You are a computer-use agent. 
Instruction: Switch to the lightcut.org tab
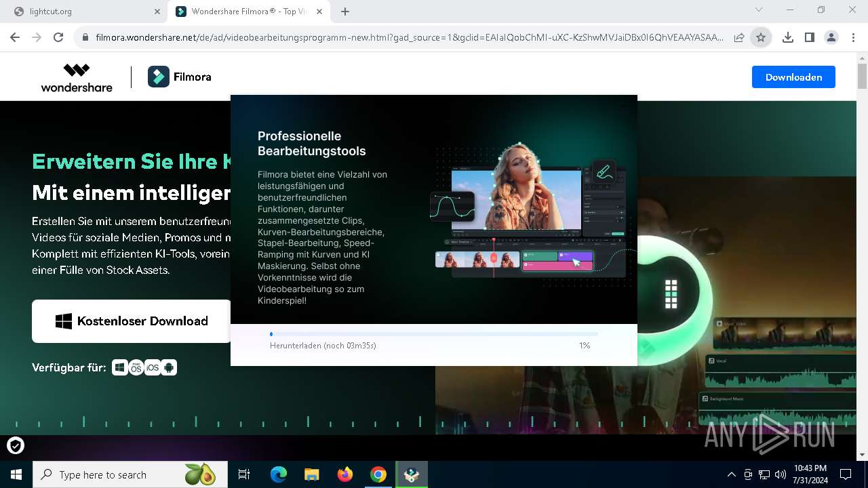(x=85, y=12)
